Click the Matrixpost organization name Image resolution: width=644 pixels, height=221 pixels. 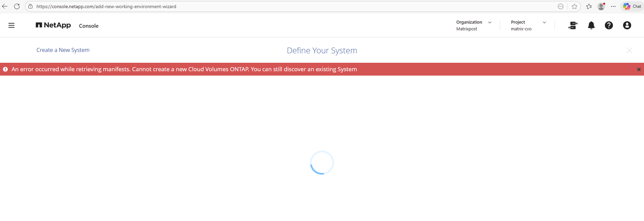[466, 29]
